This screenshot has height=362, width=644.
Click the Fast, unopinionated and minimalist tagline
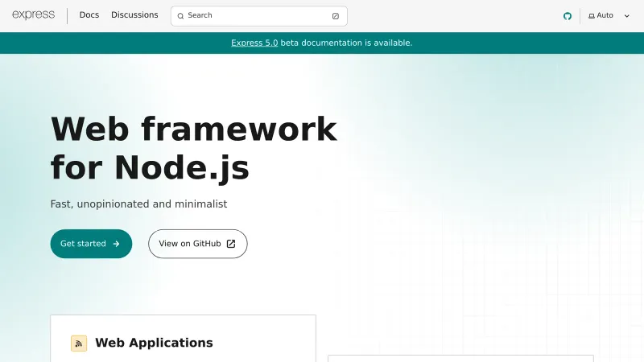click(x=138, y=204)
